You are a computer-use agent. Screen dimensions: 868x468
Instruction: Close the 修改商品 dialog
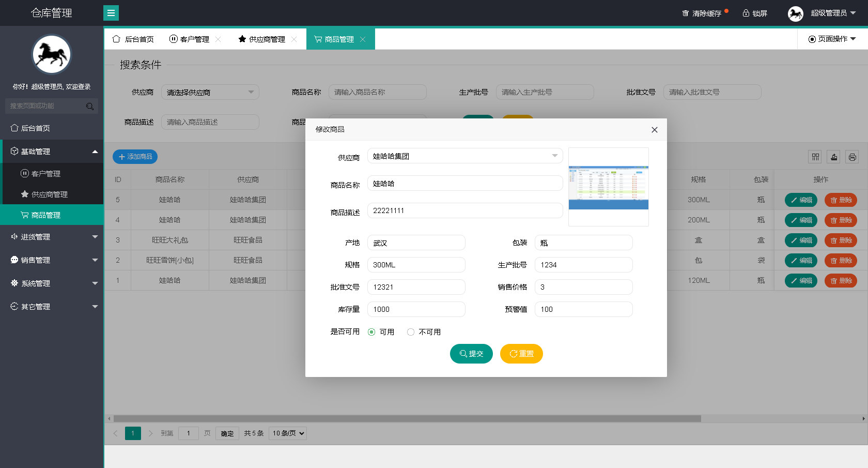[655, 130]
